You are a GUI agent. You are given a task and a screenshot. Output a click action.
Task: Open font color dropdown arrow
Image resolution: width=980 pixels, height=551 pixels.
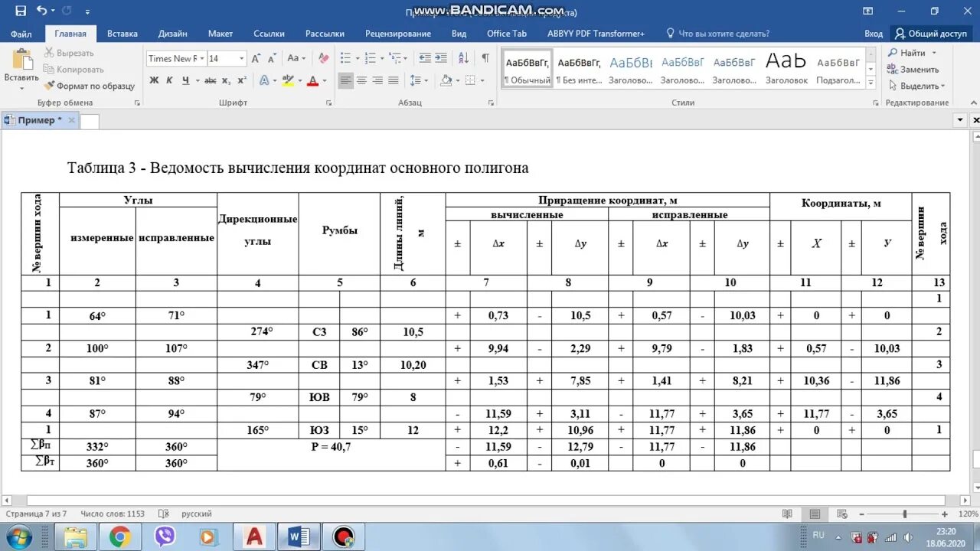324,80
